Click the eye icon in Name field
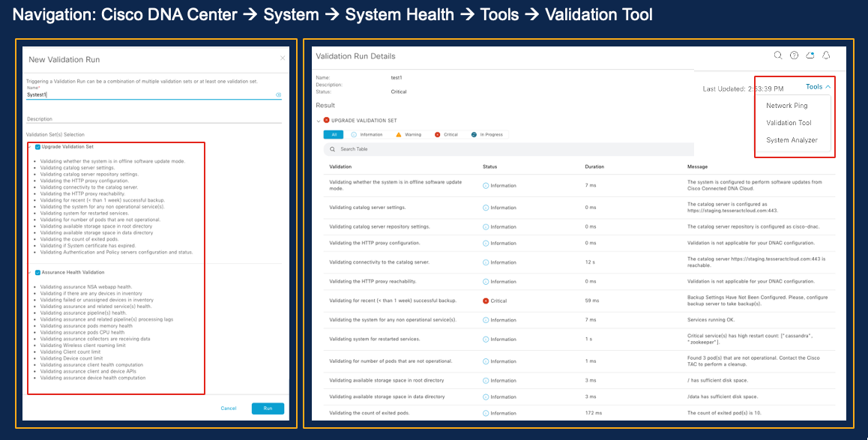This screenshot has width=868, height=440. click(x=278, y=95)
